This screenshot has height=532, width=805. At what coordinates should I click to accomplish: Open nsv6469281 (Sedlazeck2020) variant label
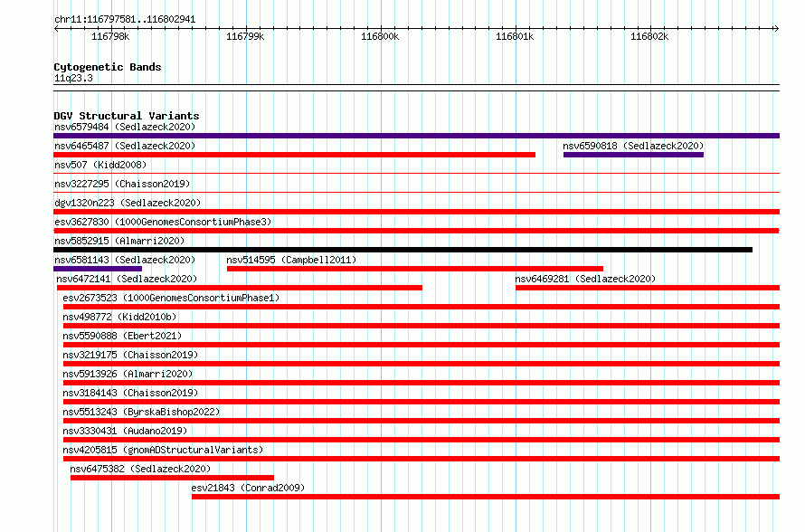[585, 279]
